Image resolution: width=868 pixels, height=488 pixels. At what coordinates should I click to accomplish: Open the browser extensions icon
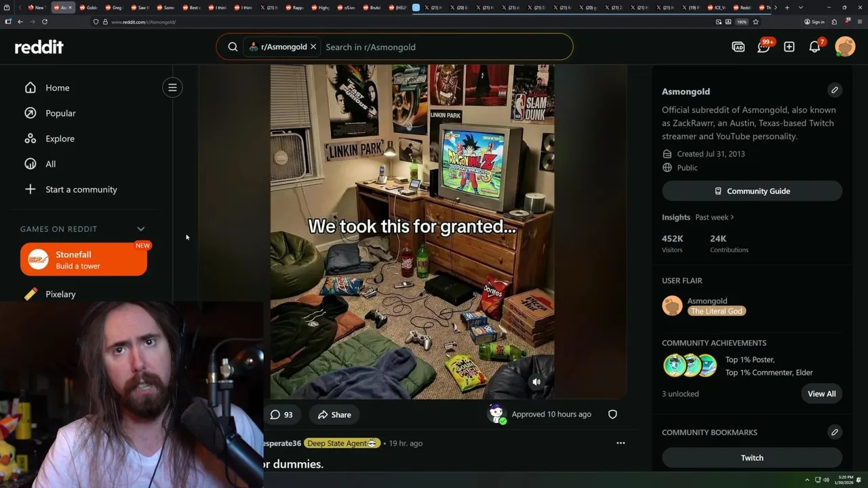pos(834,22)
